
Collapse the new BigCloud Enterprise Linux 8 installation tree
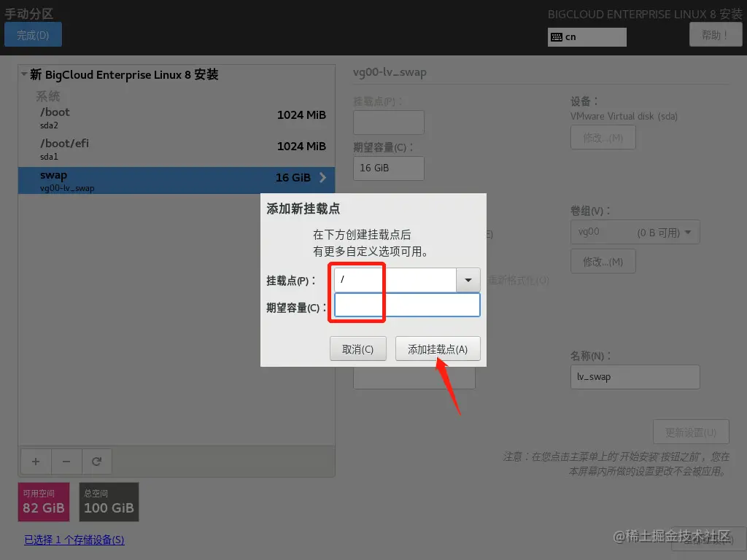point(24,74)
